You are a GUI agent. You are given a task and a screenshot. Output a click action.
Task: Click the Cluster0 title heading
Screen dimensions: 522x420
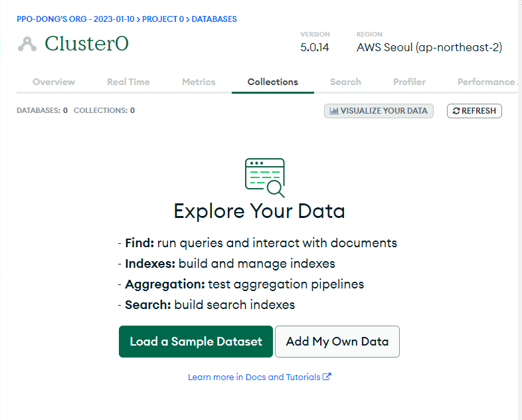click(86, 44)
